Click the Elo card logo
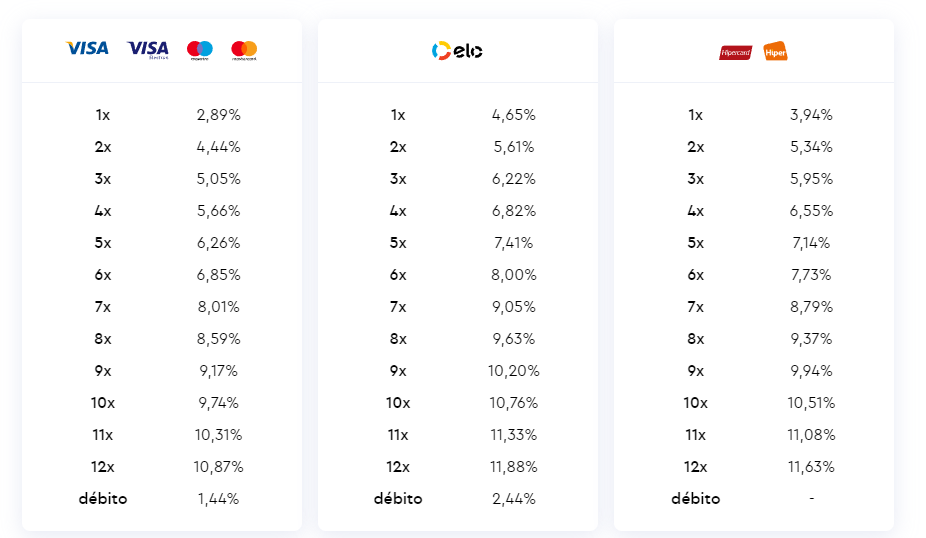The width and height of the screenshot is (926, 538). pyautogui.click(x=457, y=50)
